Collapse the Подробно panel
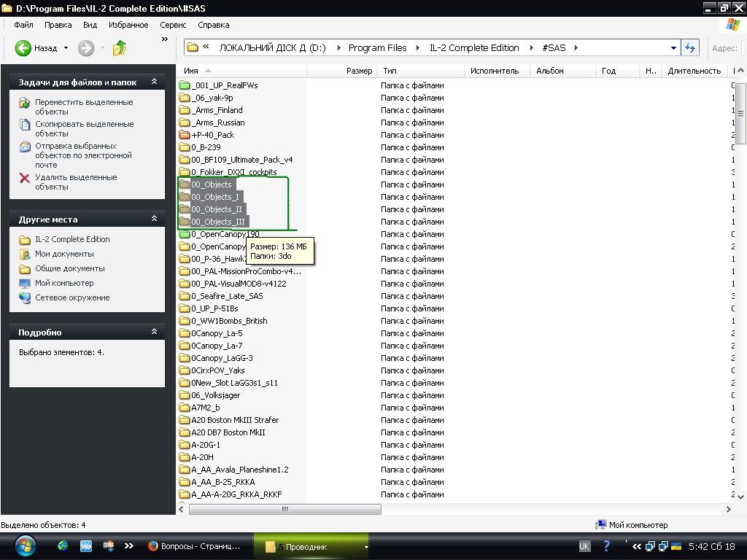 [x=154, y=332]
